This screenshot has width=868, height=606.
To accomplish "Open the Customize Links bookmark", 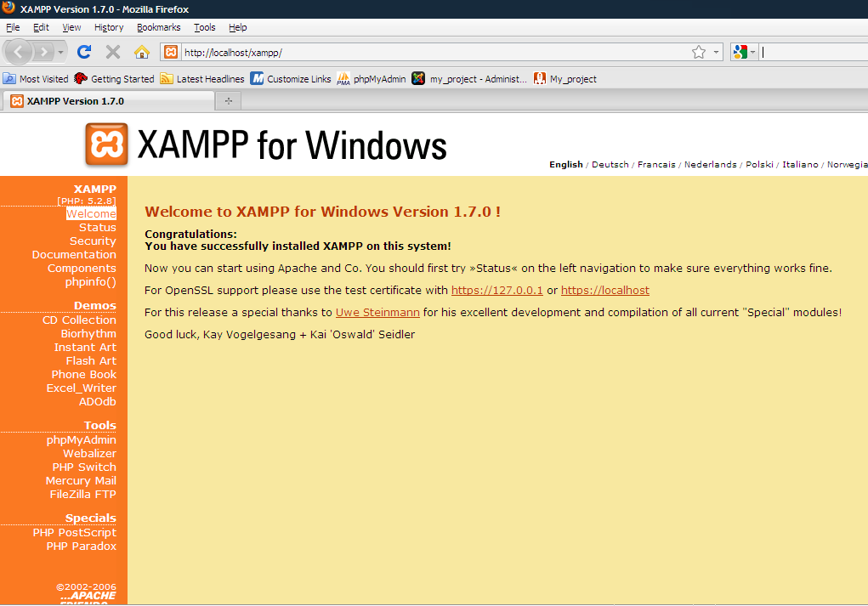I will tap(291, 78).
